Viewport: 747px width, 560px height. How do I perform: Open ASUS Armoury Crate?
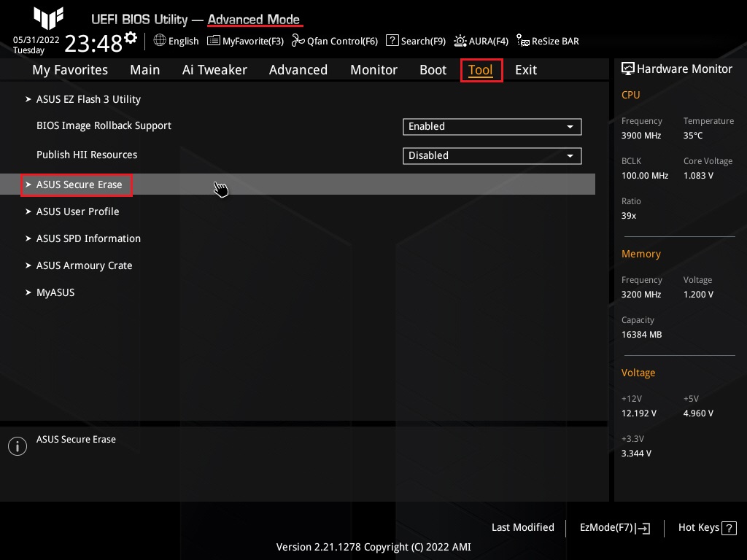coord(85,265)
